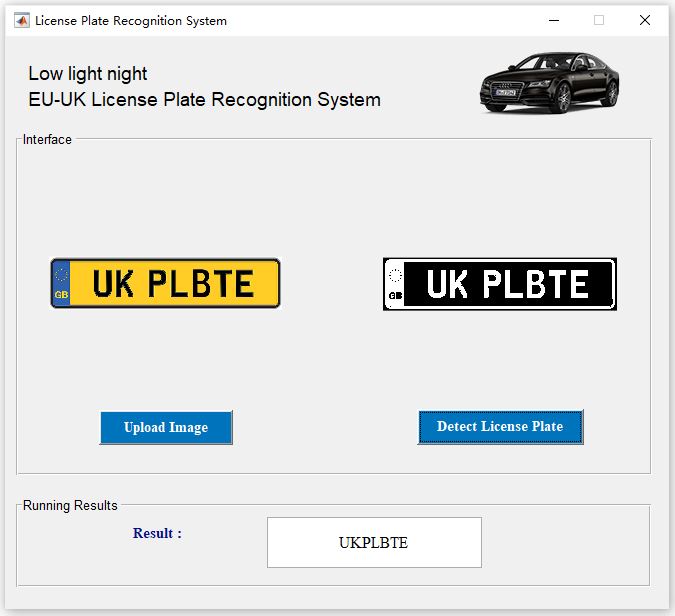Image resolution: width=675 pixels, height=616 pixels.
Task: Click the black Audi car image
Action: 549,83
